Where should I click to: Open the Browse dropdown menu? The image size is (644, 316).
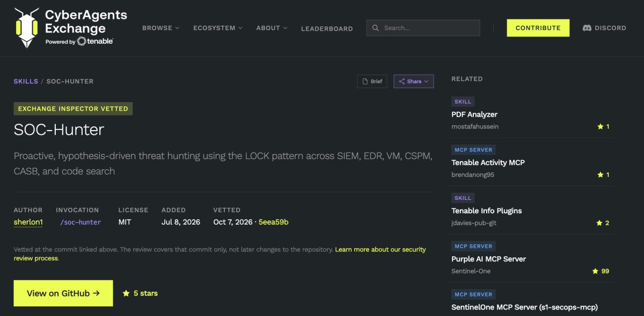coord(160,28)
